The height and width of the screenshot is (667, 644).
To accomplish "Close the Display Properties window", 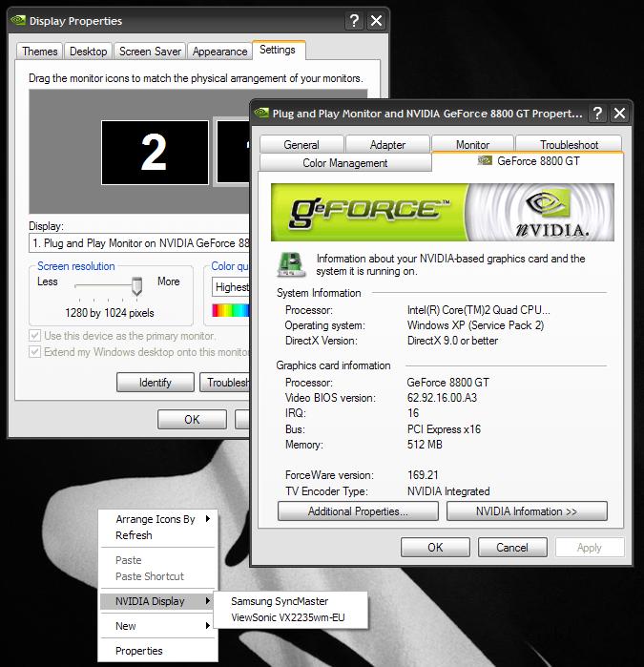I will 377,20.
